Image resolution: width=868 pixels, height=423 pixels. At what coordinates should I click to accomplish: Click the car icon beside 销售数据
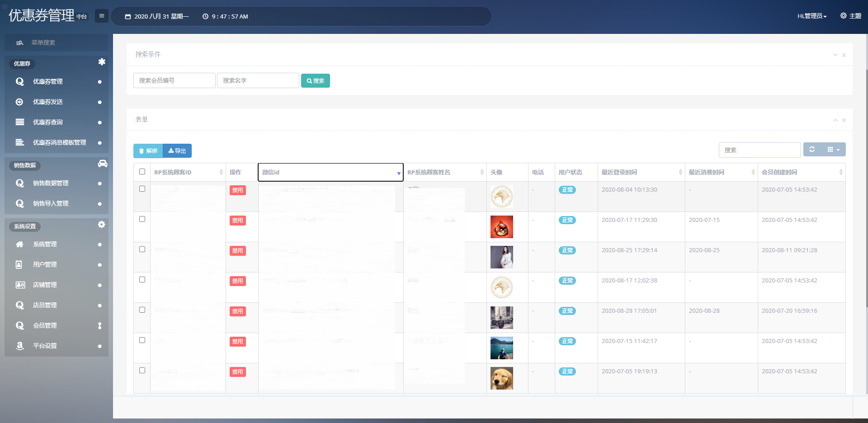[x=103, y=164]
